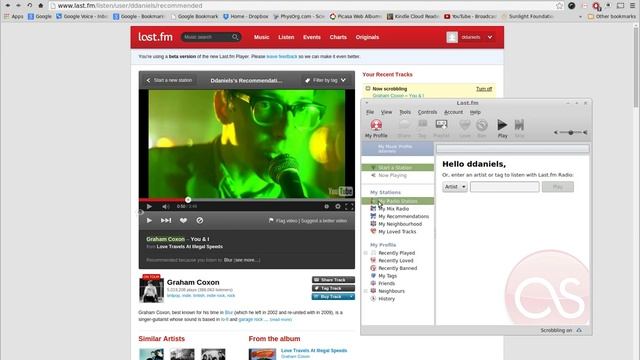Image resolution: width=640 pixels, height=360 pixels.
Task: Play the station with web player play button
Action: tap(149, 220)
